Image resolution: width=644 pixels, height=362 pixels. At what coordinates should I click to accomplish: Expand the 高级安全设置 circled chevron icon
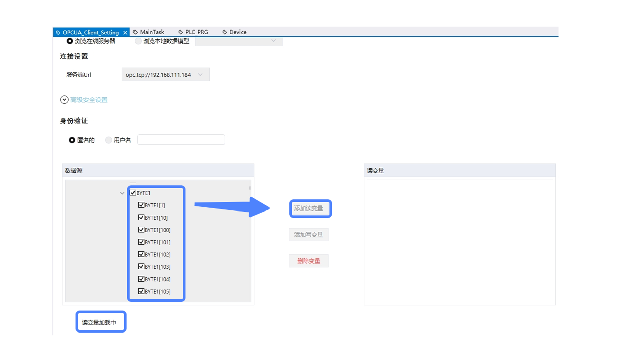tap(64, 100)
